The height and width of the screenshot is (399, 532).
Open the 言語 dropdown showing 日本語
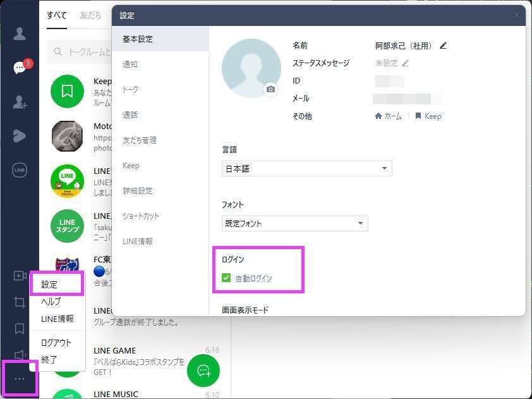click(306, 168)
